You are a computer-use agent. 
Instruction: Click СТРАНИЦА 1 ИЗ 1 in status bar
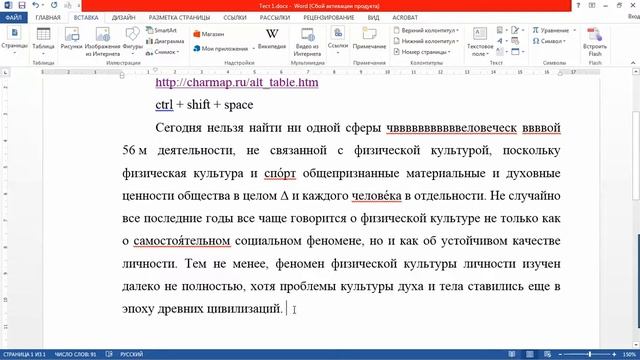(24, 354)
